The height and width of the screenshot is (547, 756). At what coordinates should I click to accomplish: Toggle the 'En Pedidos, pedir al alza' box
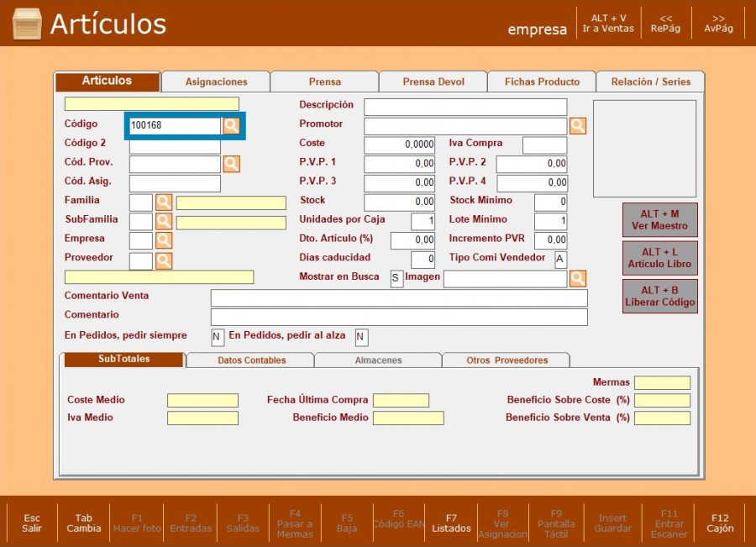[x=361, y=337]
